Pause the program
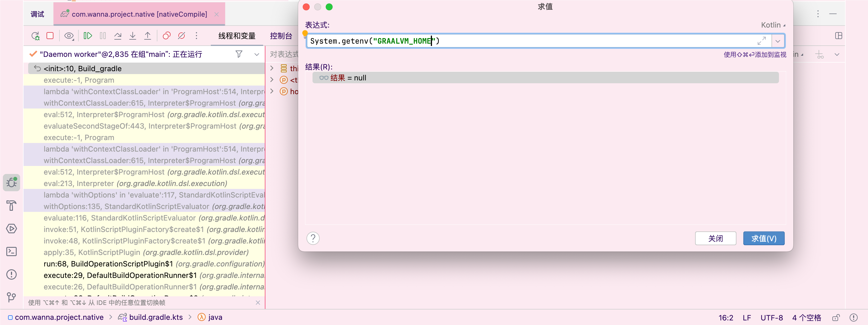This screenshot has width=868, height=325. 103,36
